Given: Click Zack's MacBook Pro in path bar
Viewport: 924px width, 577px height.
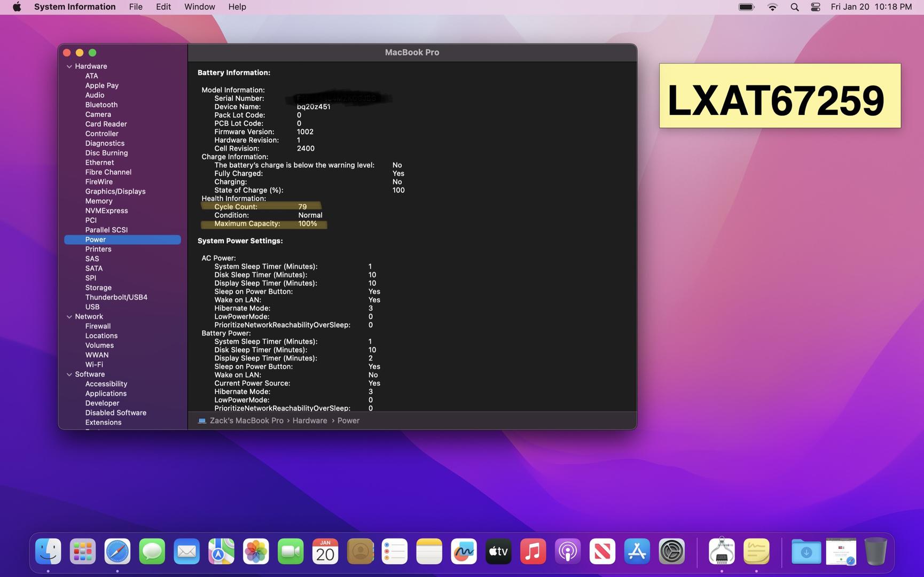Looking at the screenshot, I should coord(247,420).
